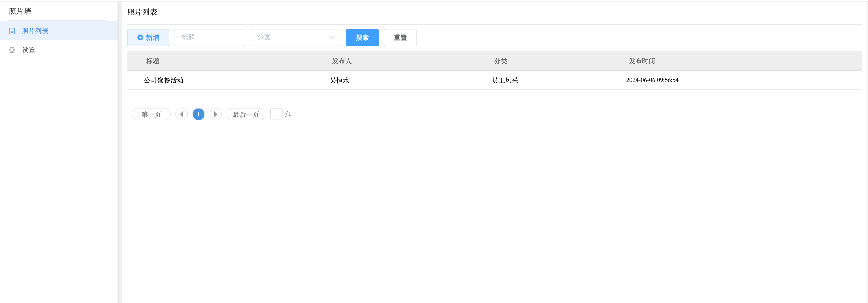
Task: Open 设置 menu item in sidebar
Action: [28, 50]
